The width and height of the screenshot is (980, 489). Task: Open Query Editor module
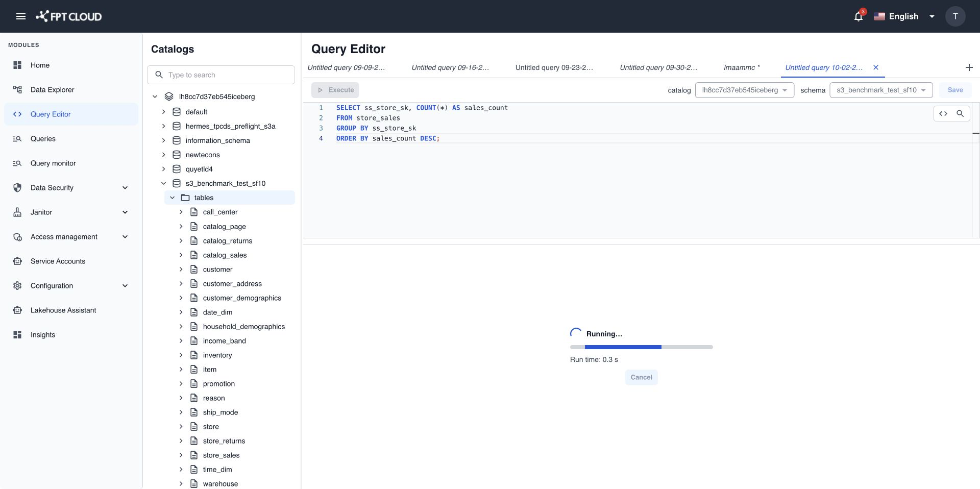(x=71, y=114)
